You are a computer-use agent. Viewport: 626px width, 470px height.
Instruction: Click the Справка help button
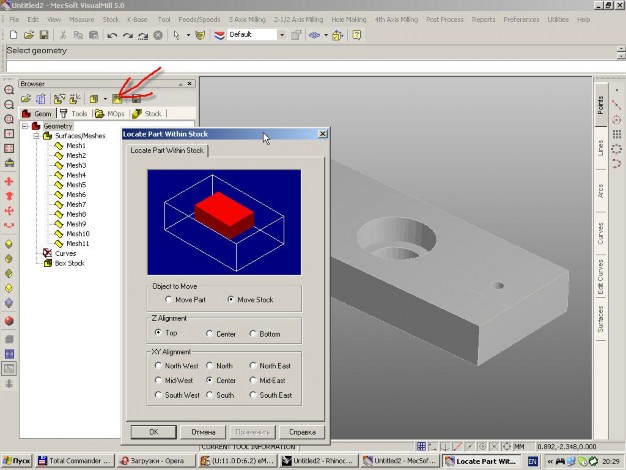pyautogui.click(x=302, y=432)
